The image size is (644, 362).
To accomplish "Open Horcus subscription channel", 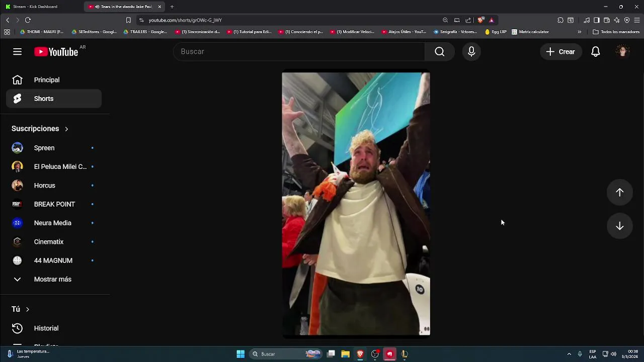I will pyautogui.click(x=54, y=186).
